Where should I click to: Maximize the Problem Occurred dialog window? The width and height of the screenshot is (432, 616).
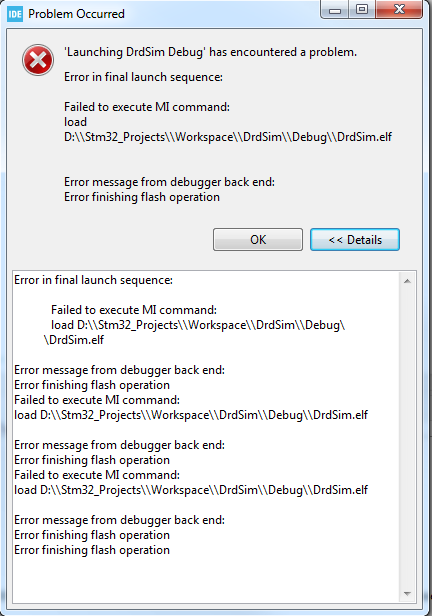(x=362, y=9)
